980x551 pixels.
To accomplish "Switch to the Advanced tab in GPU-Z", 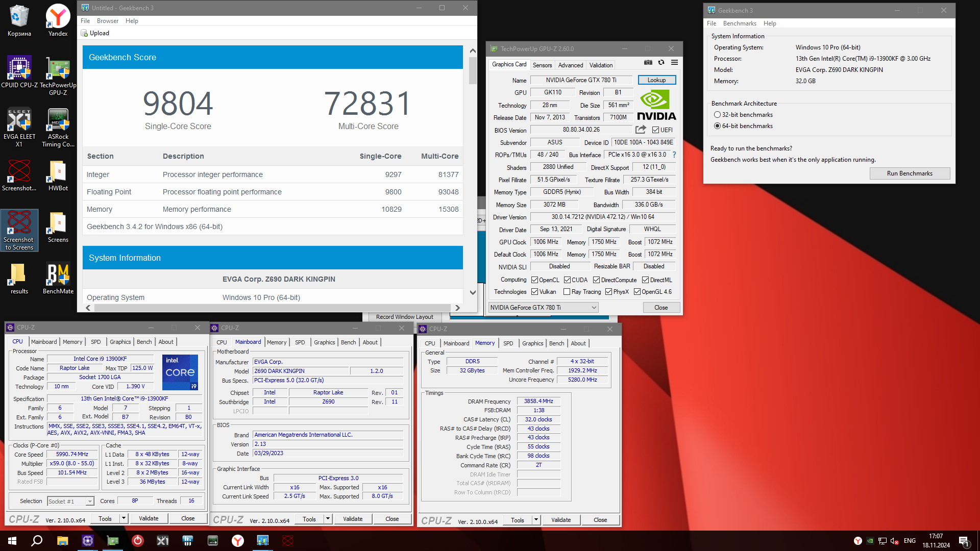I will tap(571, 65).
